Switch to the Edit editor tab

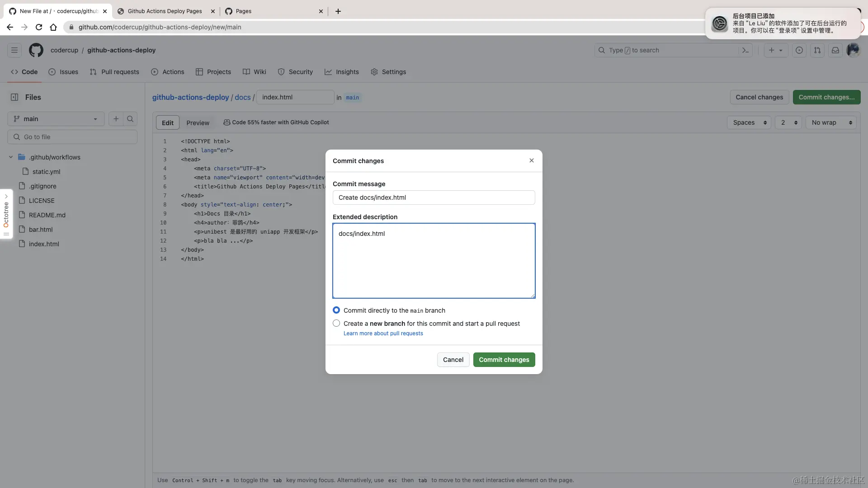[168, 122]
